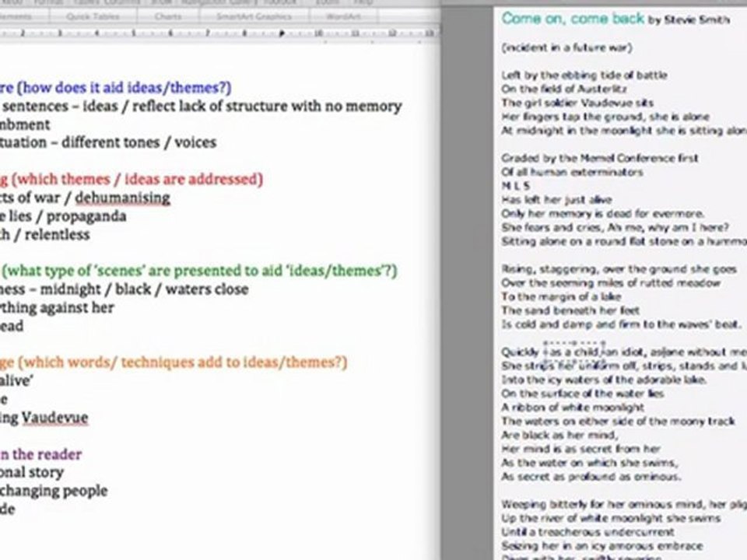Click the word 'relentless'
Screen dimensions: 747x560
(57, 235)
